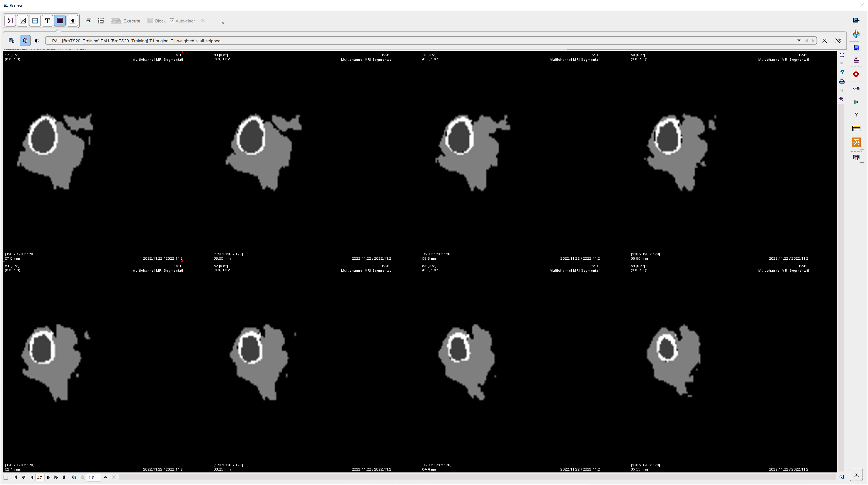Click the small printer icon beside the viewer
The width and height of the screenshot is (868, 485).
pos(842,81)
